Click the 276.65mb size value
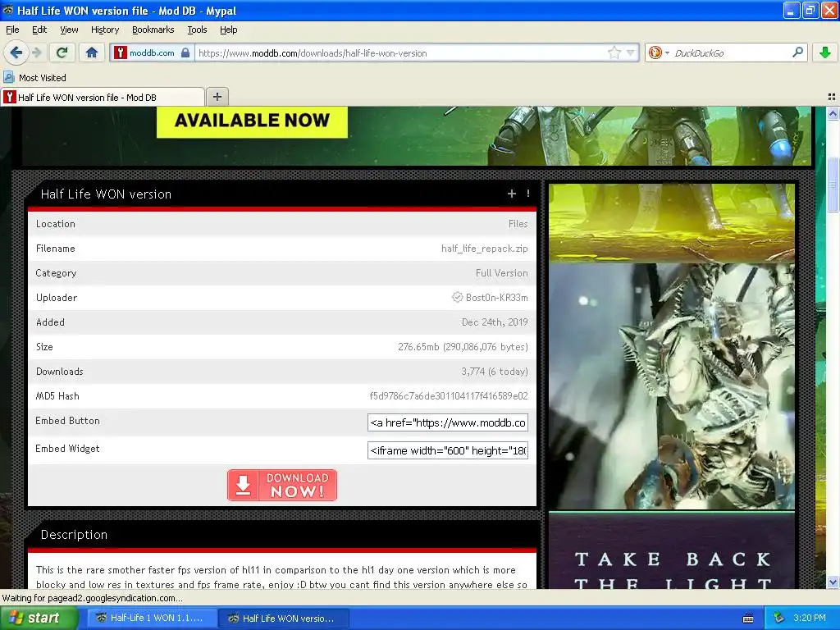The image size is (840, 630). pyautogui.click(x=463, y=347)
